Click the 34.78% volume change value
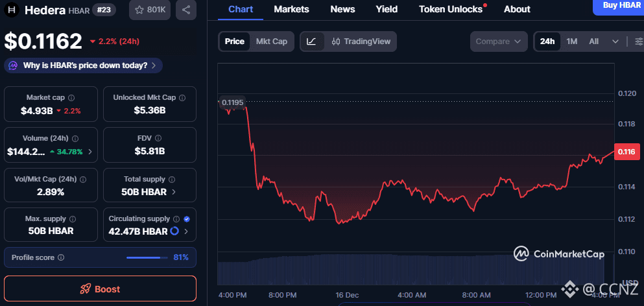644x306 pixels. pos(69,152)
